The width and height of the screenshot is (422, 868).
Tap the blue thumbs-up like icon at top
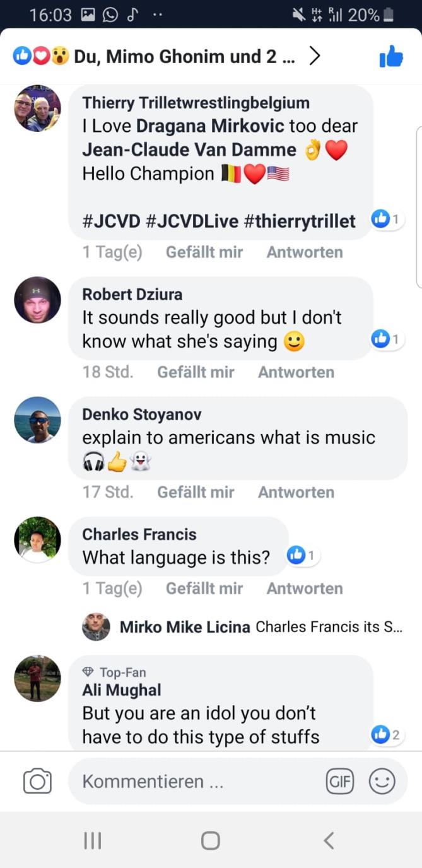tap(391, 57)
